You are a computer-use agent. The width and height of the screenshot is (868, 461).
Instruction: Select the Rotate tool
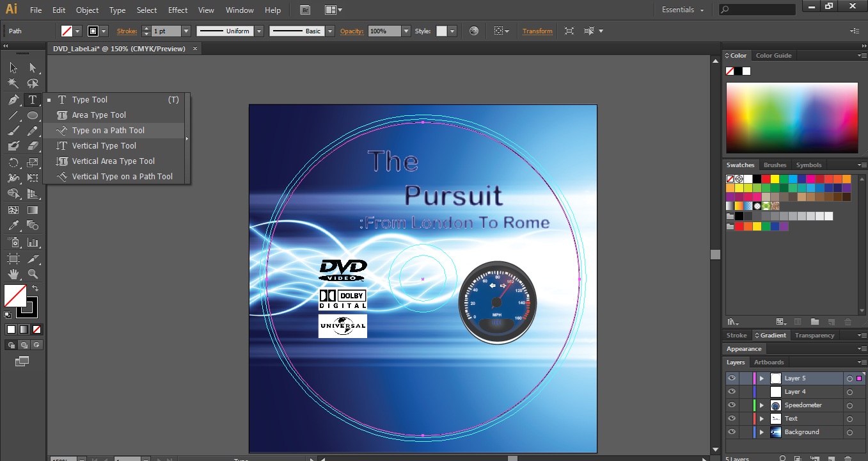(13, 163)
